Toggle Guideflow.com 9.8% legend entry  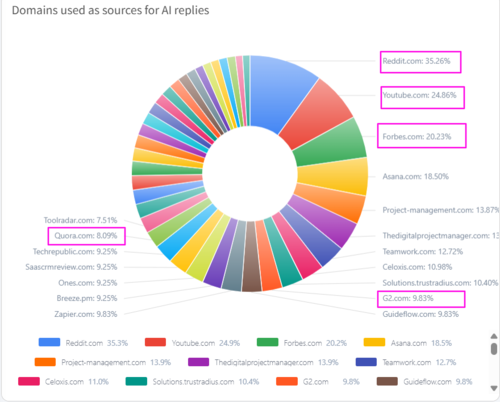coord(424,381)
